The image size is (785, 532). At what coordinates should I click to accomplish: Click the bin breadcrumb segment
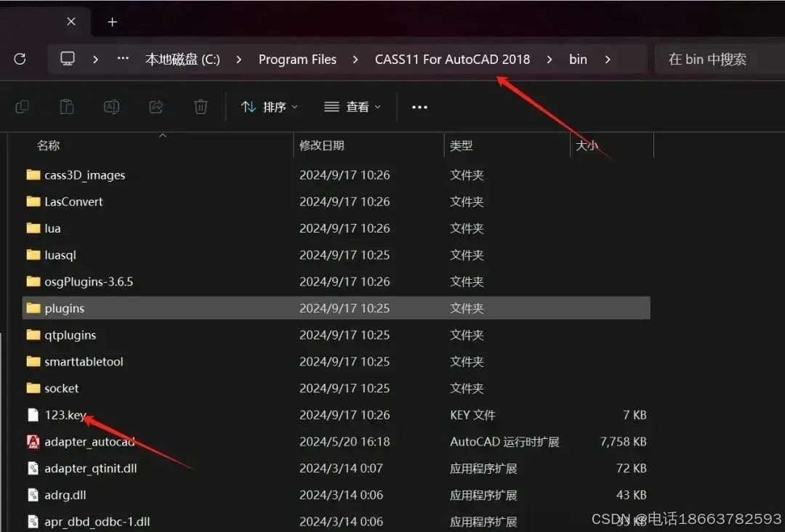pyautogui.click(x=578, y=60)
